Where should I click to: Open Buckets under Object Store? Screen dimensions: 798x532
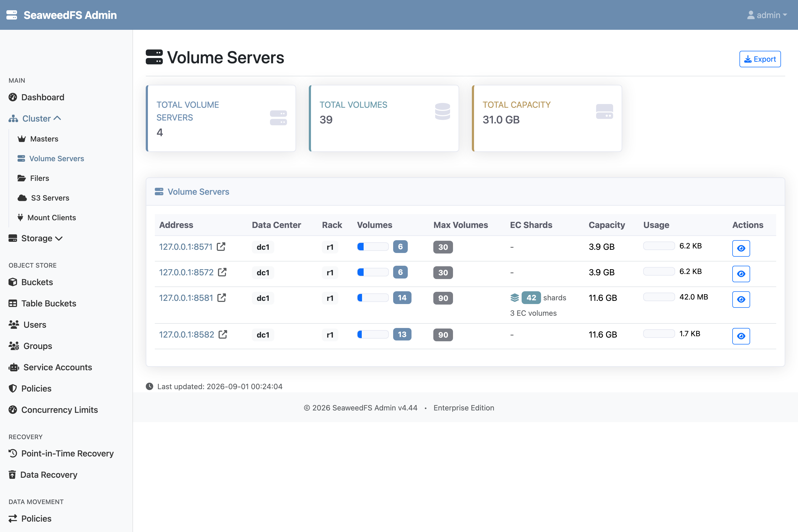tap(31, 282)
